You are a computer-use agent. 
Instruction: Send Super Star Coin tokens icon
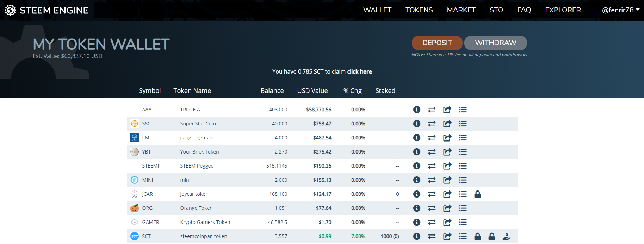(447, 124)
